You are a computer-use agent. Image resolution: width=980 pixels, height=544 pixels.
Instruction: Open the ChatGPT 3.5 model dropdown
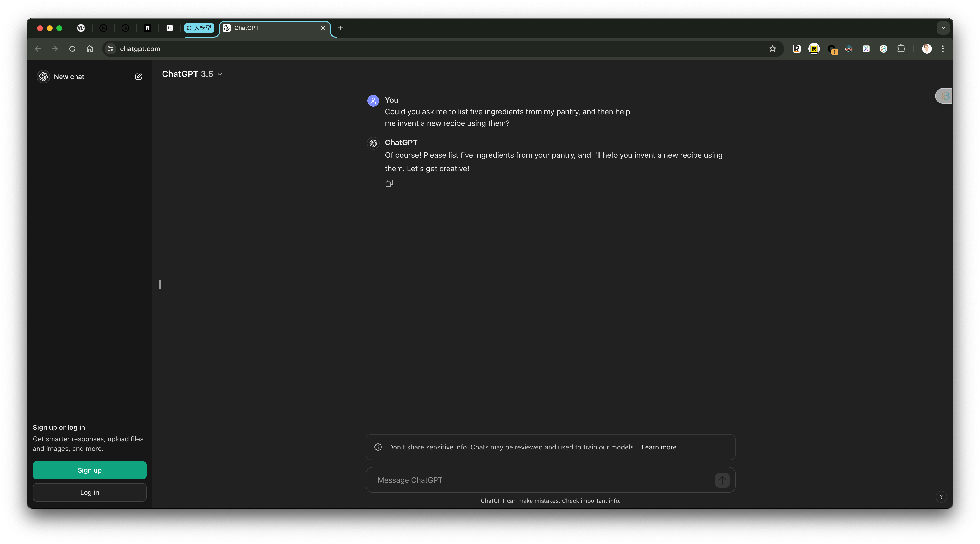tap(192, 74)
